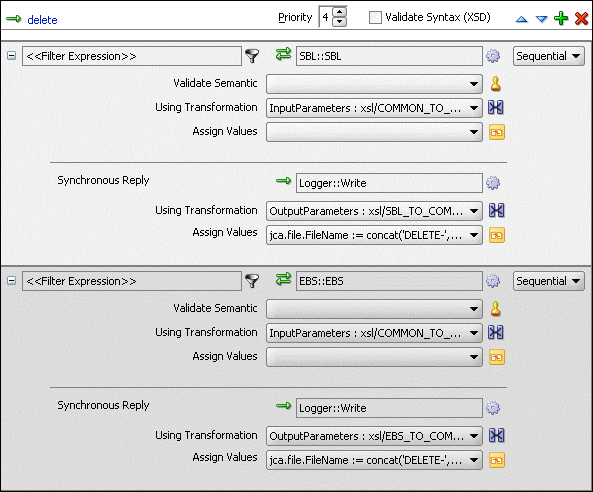Move rule up with blue up arrow
Image resolution: width=593 pixels, height=492 pixels.
[522, 19]
